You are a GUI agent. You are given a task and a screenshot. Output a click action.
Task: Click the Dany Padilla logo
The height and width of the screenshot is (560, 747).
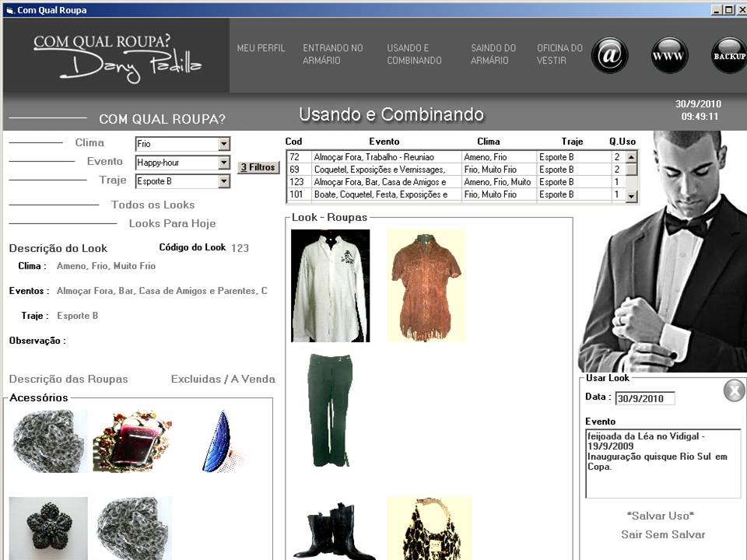pyautogui.click(x=117, y=58)
